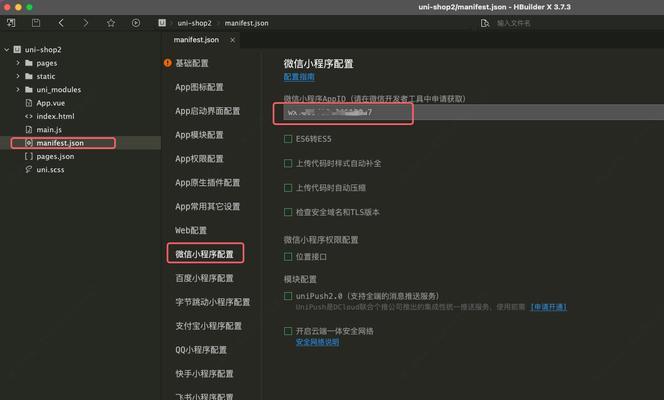
Task: Click the pages folder icon
Action: tap(29, 63)
